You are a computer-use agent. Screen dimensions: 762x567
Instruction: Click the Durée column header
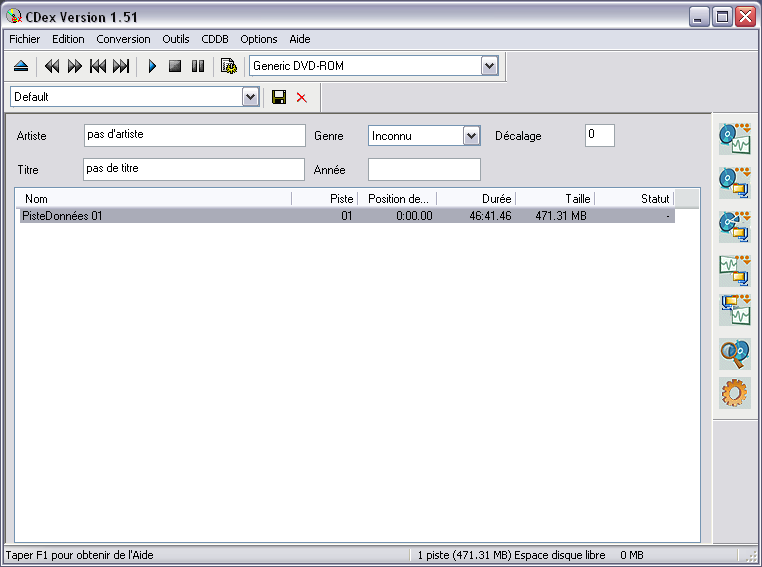476,199
